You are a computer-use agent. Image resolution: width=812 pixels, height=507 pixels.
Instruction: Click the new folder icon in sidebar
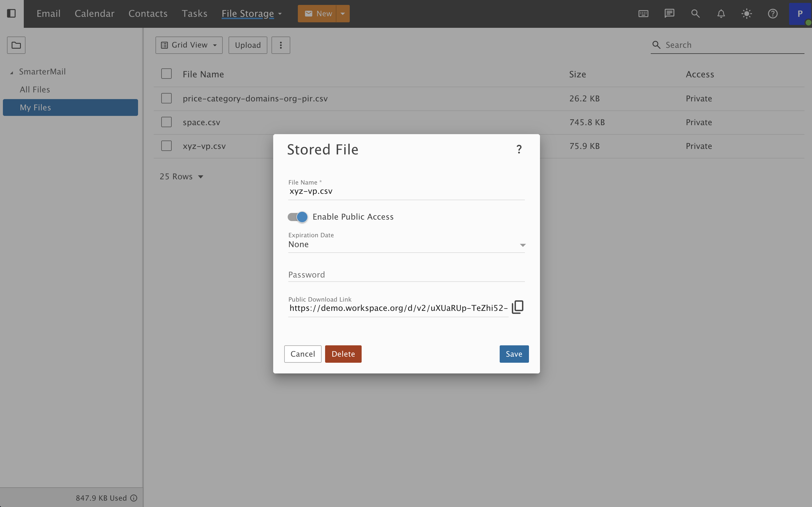(16, 45)
